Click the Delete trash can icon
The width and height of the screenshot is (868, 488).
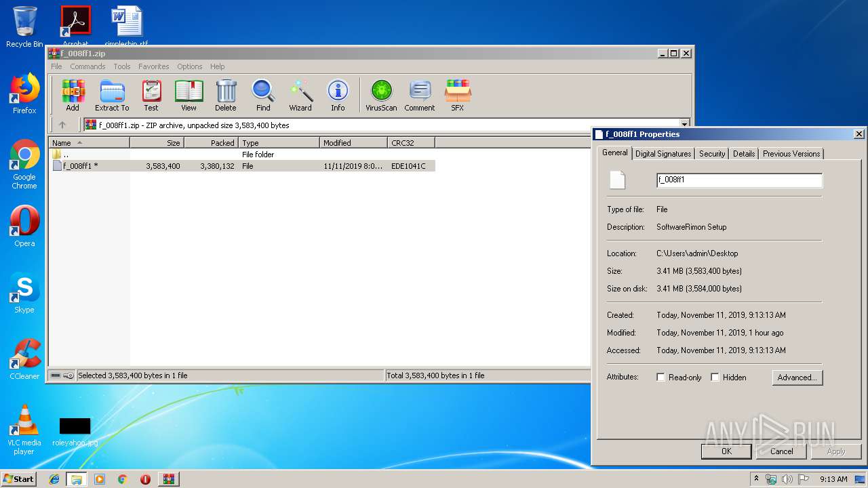[x=226, y=95]
